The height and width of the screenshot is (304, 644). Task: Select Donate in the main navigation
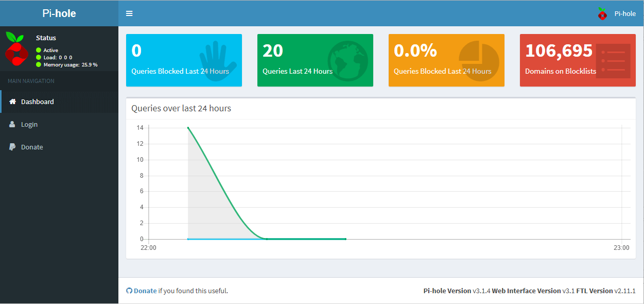(x=32, y=147)
